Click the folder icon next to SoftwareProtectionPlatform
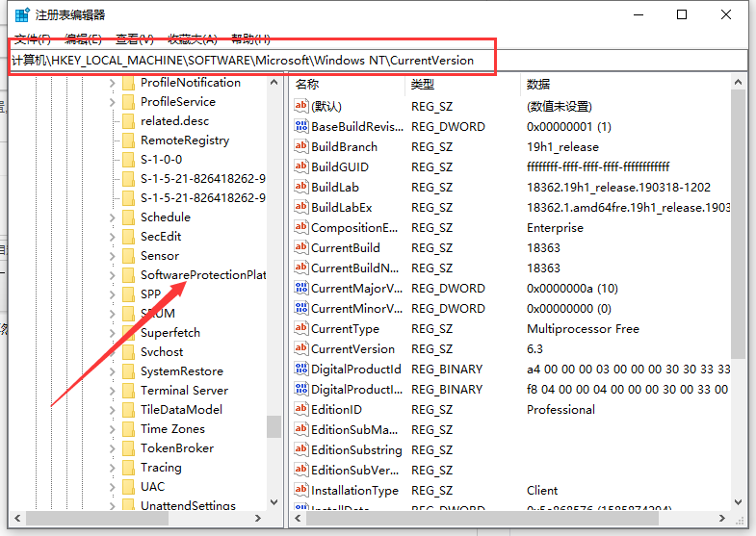Image resolution: width=756 pixels, height=536 pixels. [128, 275]
